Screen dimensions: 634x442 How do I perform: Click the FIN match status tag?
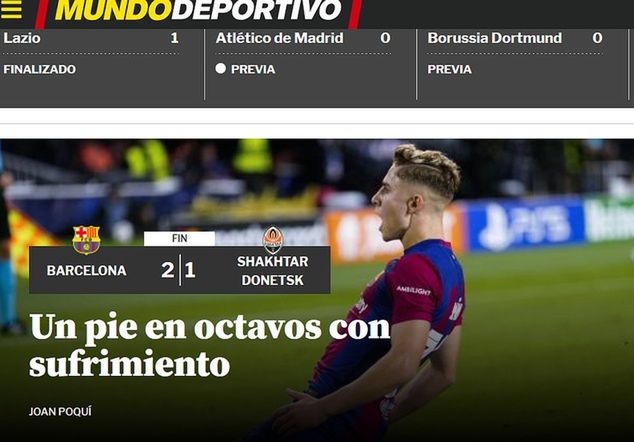click(x=180, y=238)
